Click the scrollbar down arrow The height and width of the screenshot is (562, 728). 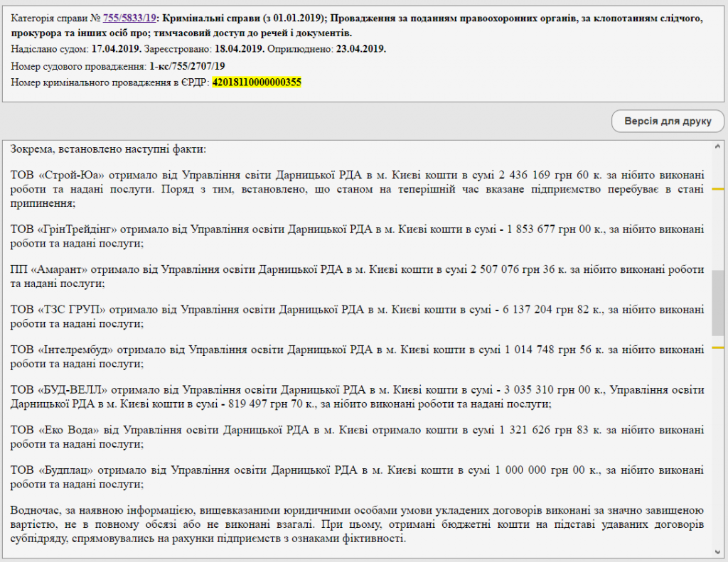[717, 551]
